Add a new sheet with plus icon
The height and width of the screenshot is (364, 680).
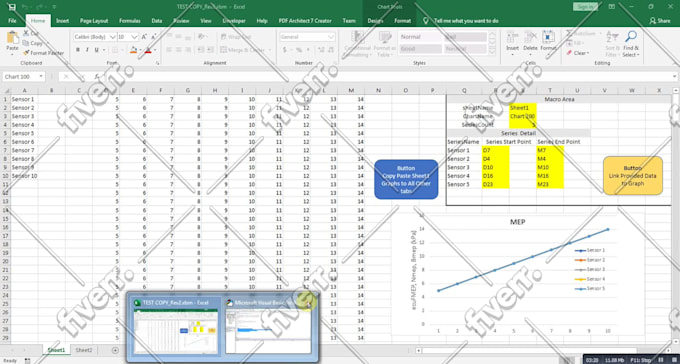[115, 350]
